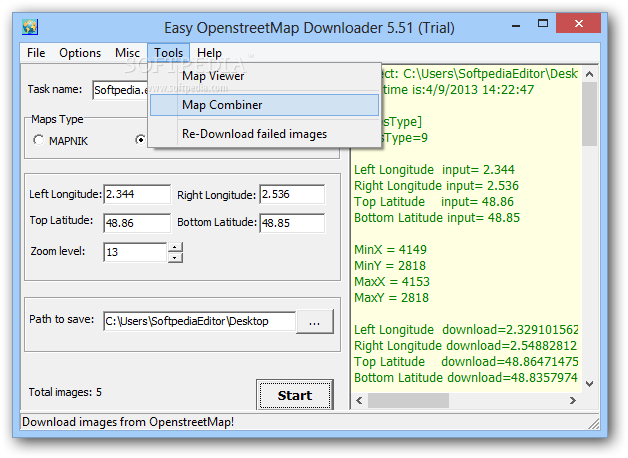This screenshot has width=628, height=458.
Task: Open the Options menu
Action: coord(80,53)
